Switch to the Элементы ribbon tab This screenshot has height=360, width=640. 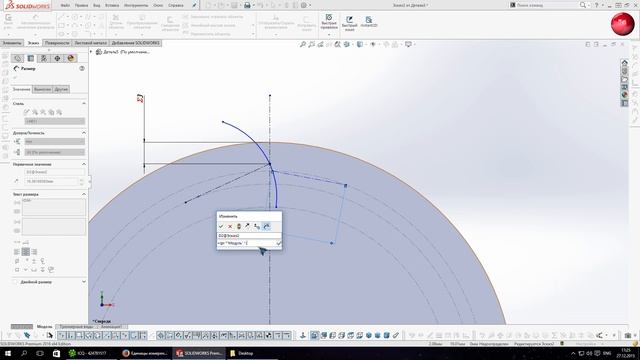[12, 43]
